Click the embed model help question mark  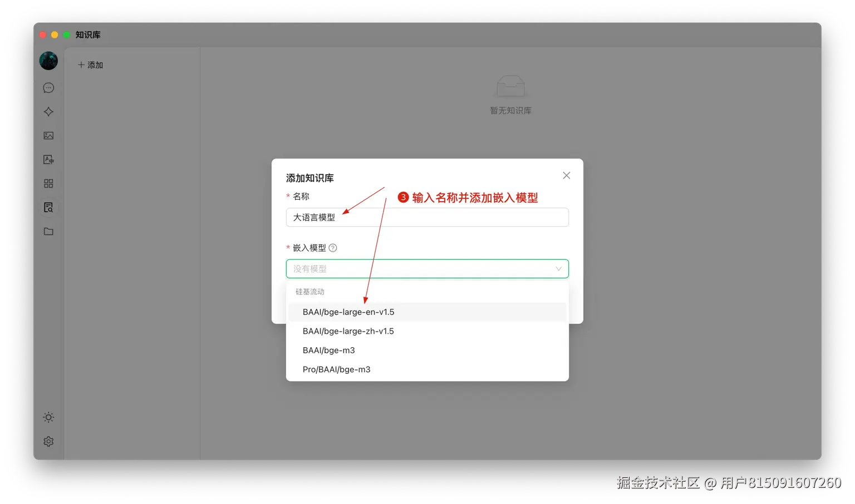[x=333, y=248]
